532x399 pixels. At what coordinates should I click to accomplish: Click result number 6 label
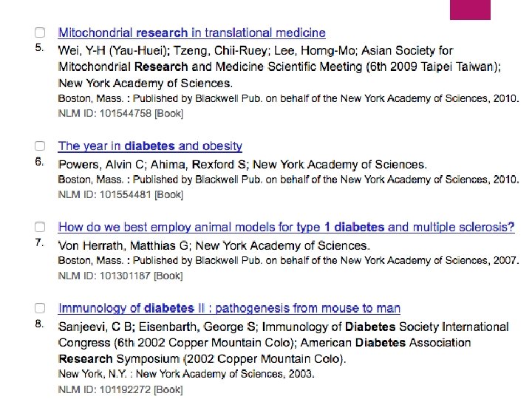coord(39,162)
